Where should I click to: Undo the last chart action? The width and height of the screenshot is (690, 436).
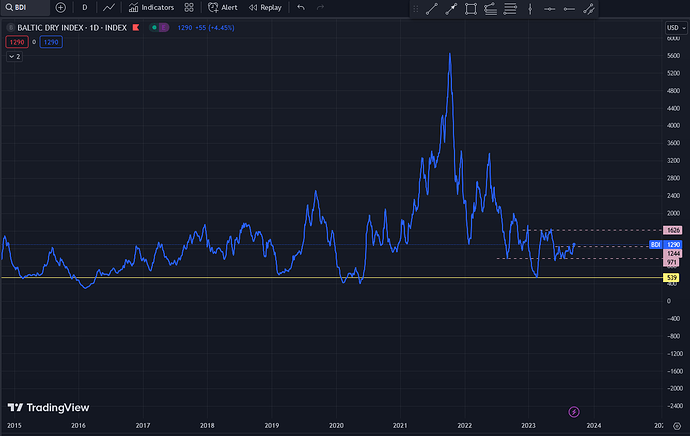[300, 7]
